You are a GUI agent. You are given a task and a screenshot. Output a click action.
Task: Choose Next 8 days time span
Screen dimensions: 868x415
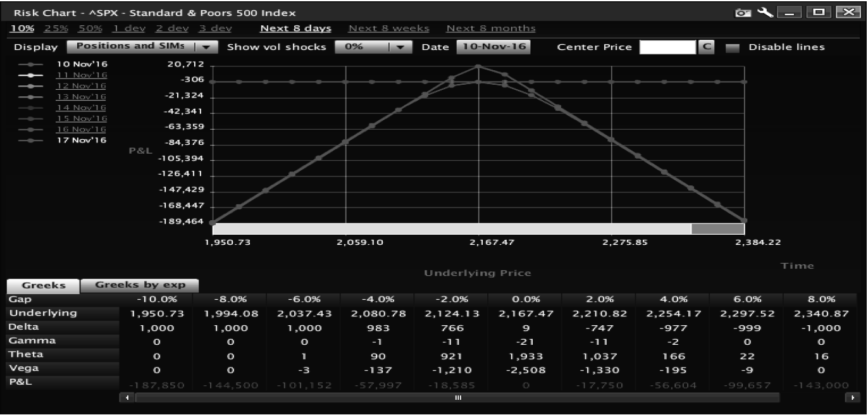[x=296, y=28]
